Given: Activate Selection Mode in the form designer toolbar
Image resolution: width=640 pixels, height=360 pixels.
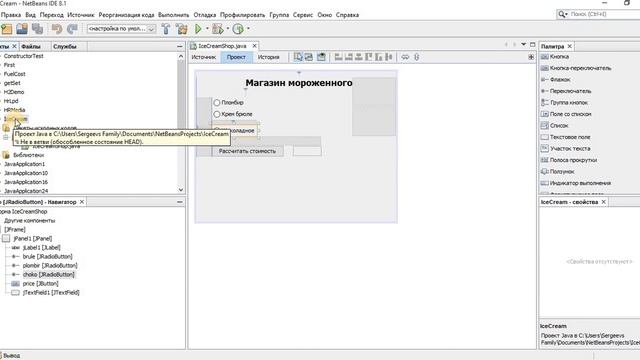Looking at the screenshot, I should point(298,57).
